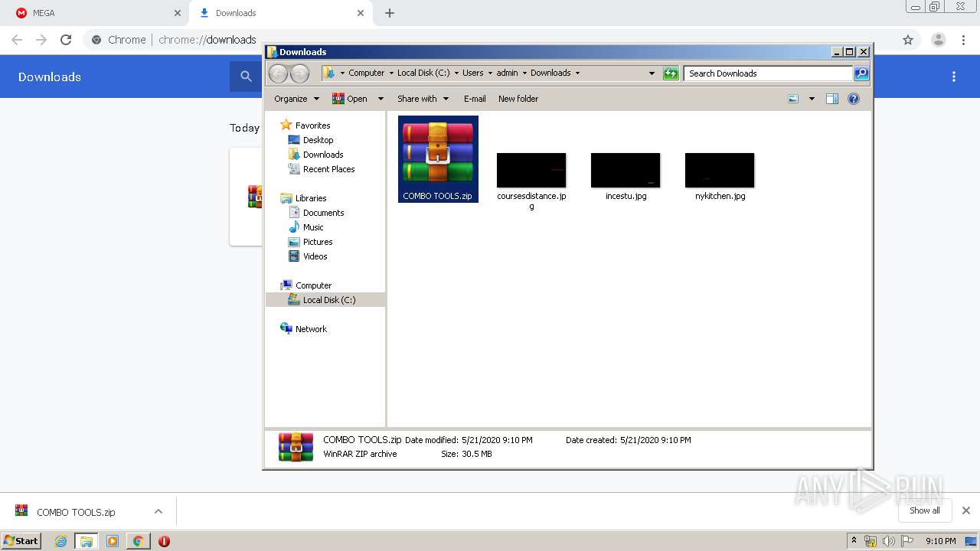
Task: Click New folder button
Action: [x=518, y=99]
